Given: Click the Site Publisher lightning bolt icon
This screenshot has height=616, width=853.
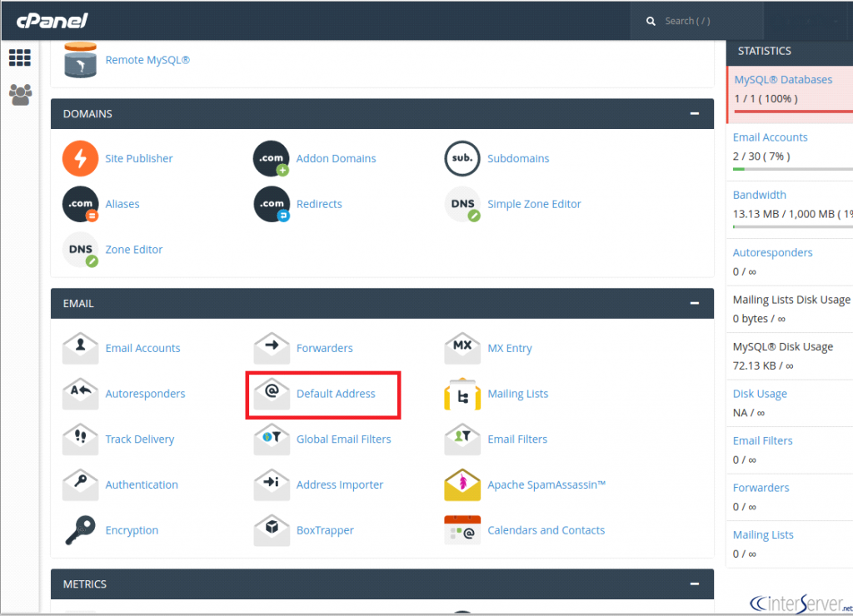Looking at the screenshot, I should pyautogui.click(x=80, y=158).
